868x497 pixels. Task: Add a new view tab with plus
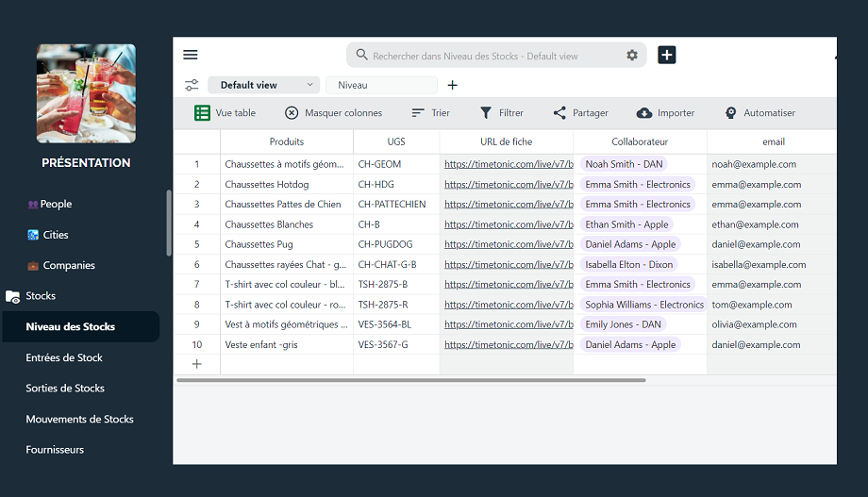452,85
